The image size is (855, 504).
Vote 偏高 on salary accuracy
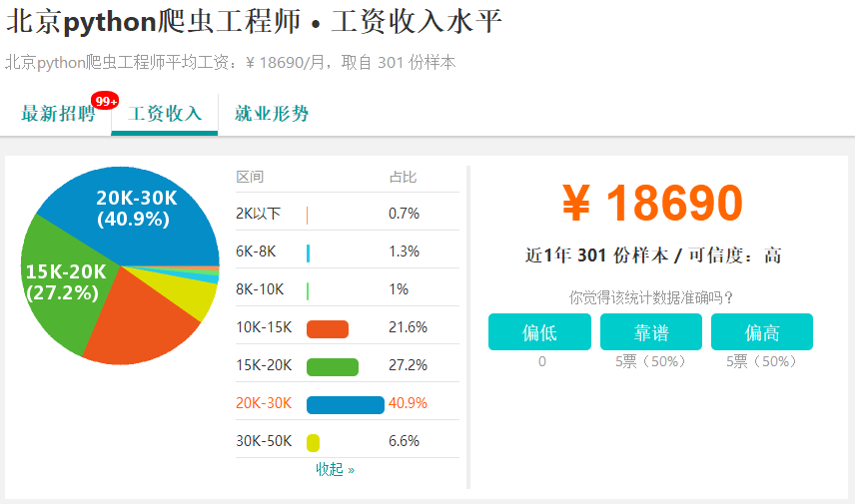tap(762, 331)
